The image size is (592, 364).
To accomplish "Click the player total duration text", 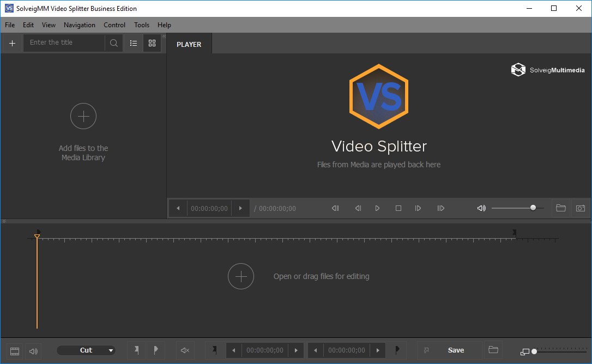I will [x=275, y=209].
